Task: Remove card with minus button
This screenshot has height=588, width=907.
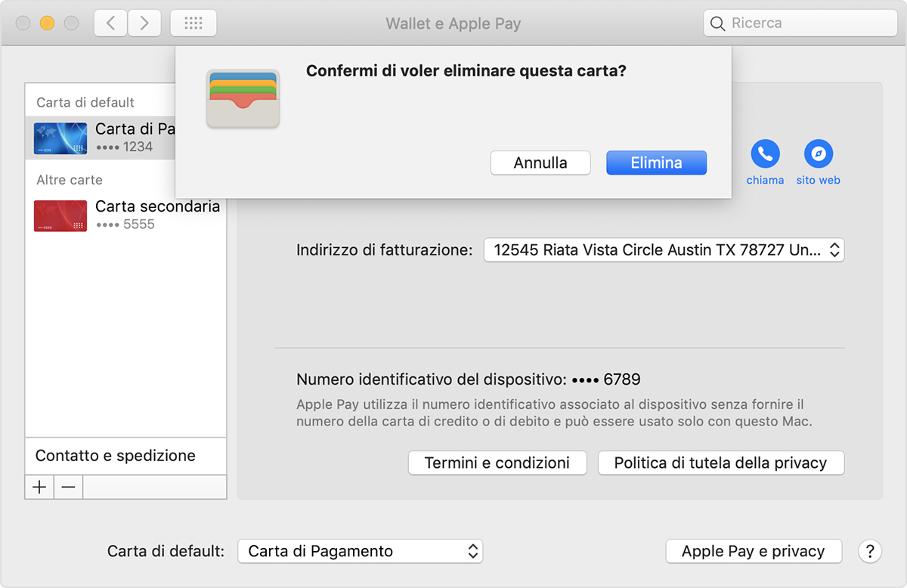Action: tap(68, 487)
